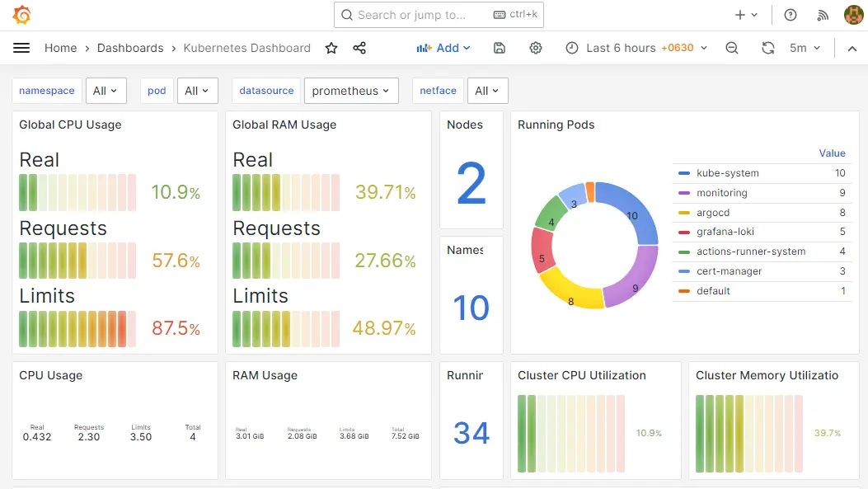Open the latest news RSS icon
The width and height of the screenshot is (868, 489).
pyautogui.click(x=823, y=14)
